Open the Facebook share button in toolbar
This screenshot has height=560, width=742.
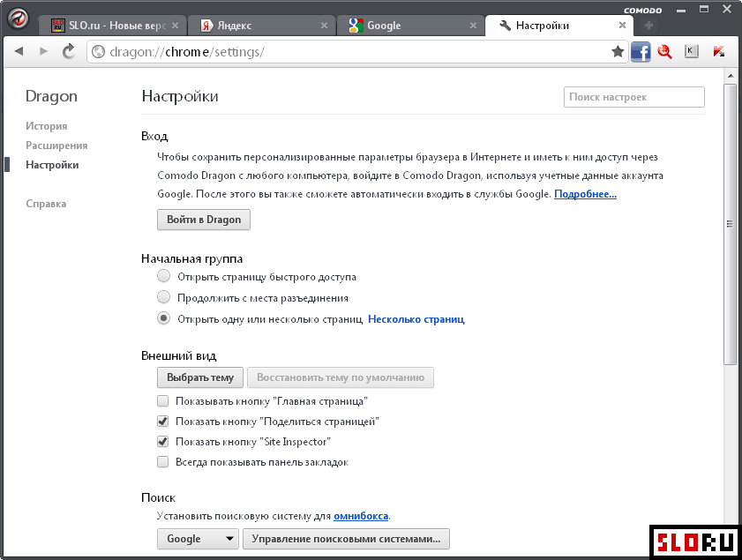click(641, 51)
